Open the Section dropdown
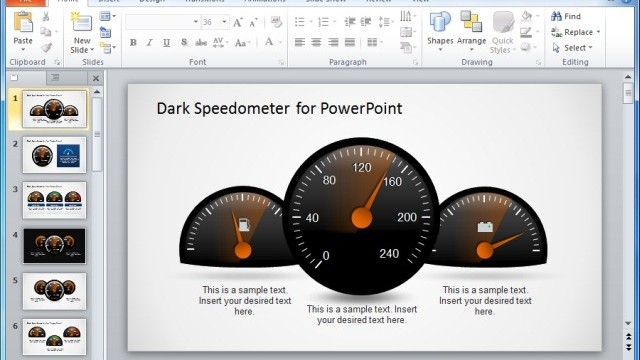Image resolution: width=640 pixels, height=360 pixels. pos(108,48)
